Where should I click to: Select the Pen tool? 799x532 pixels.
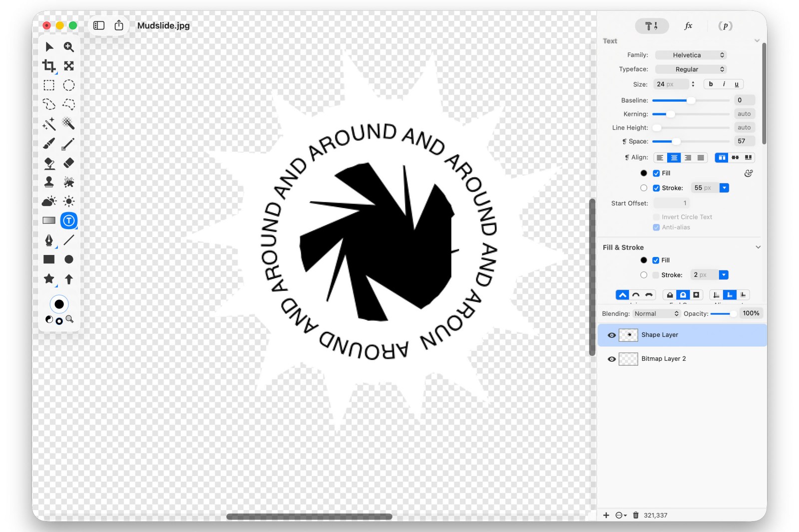pos(49,240)
